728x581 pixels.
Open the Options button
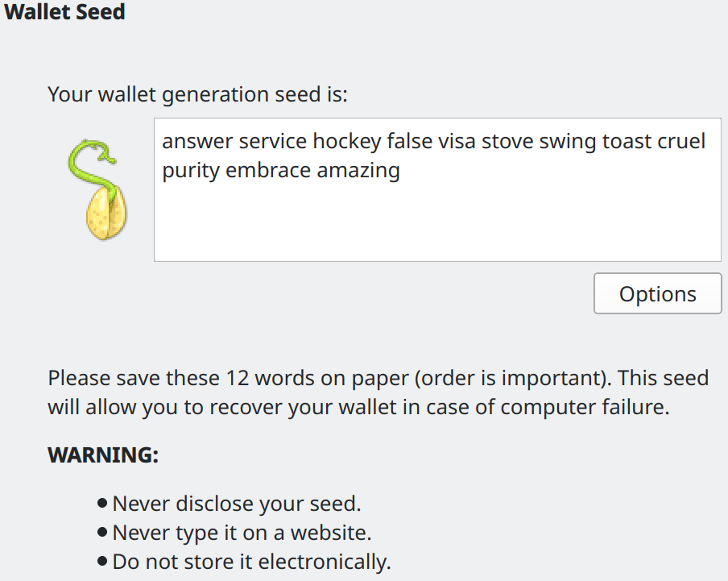point(657,294)
